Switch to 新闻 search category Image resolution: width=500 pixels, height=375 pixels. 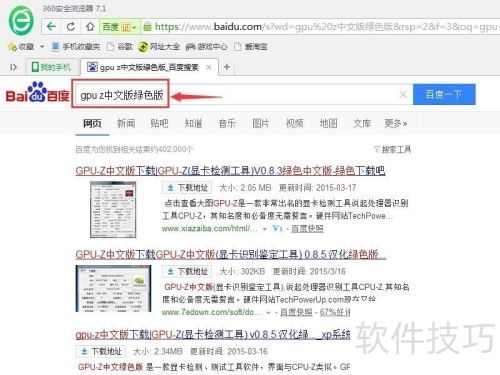pyautogui.click(x=126, y=123)
